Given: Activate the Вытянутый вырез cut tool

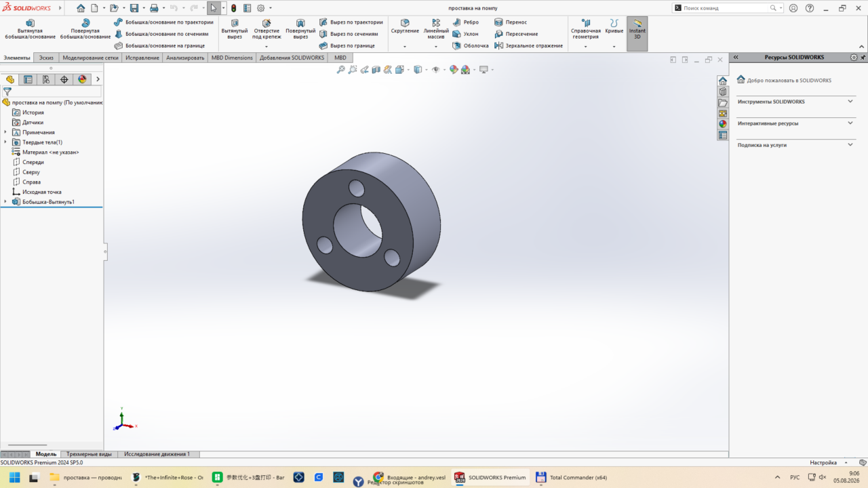Looking at the screenshot, I should point(235,29).
